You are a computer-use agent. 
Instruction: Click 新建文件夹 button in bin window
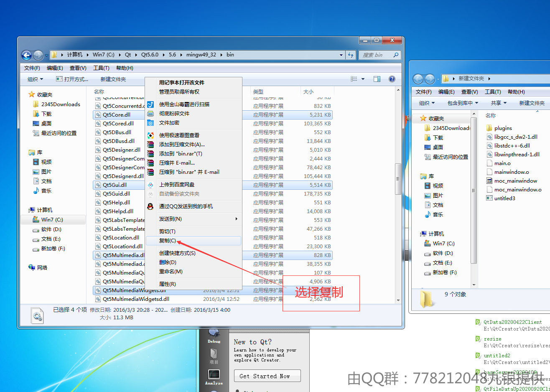[113, 79]
